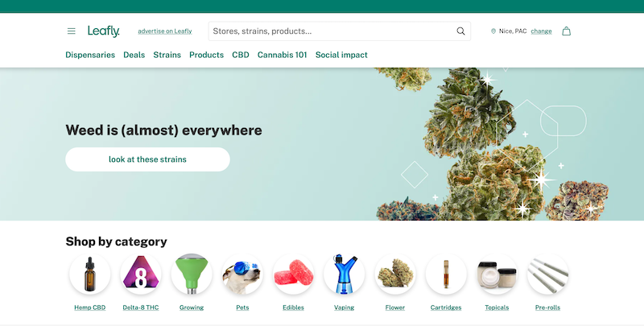Select the Hemp CBD dropper bottle icon
This screenshot has height=326, width=644.
[90, 274]
